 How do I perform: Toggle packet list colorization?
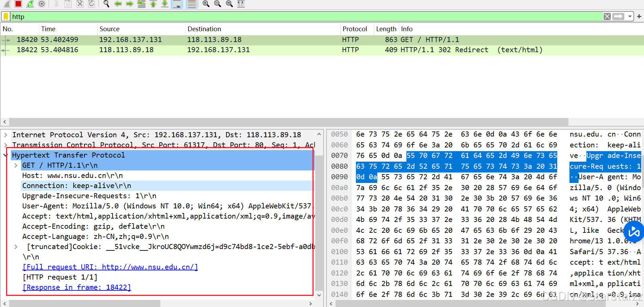click(192, 4)
